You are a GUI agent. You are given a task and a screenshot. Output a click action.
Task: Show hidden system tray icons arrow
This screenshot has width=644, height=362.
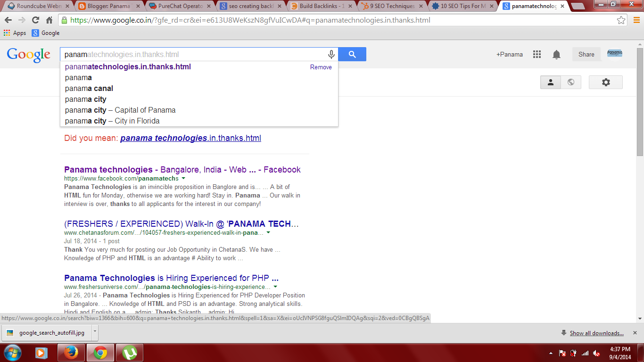[551, 353]
